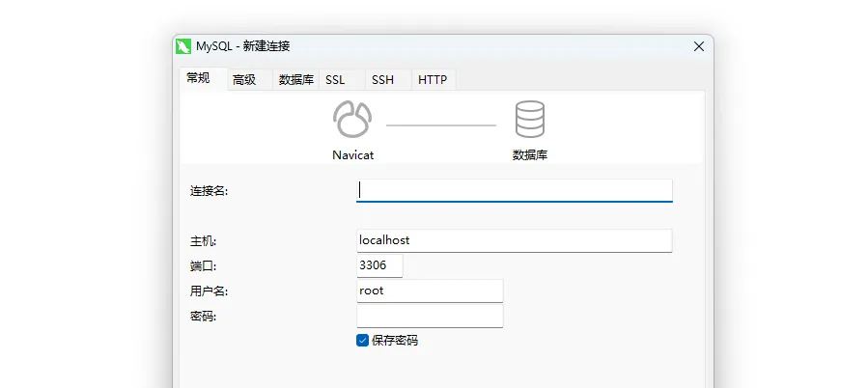Click the 数据库 caption under the cylinder icon
The image size is (868, 388).
529,154
